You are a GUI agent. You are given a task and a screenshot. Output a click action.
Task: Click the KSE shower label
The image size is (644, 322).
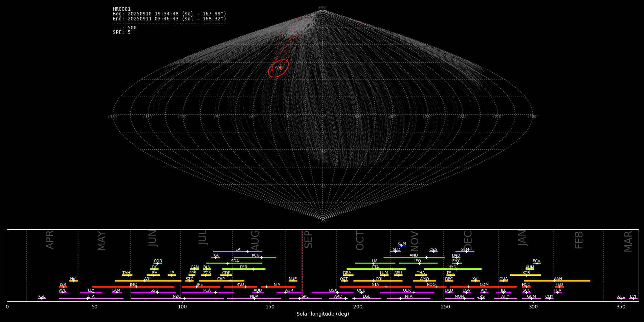tap(42, 297)
